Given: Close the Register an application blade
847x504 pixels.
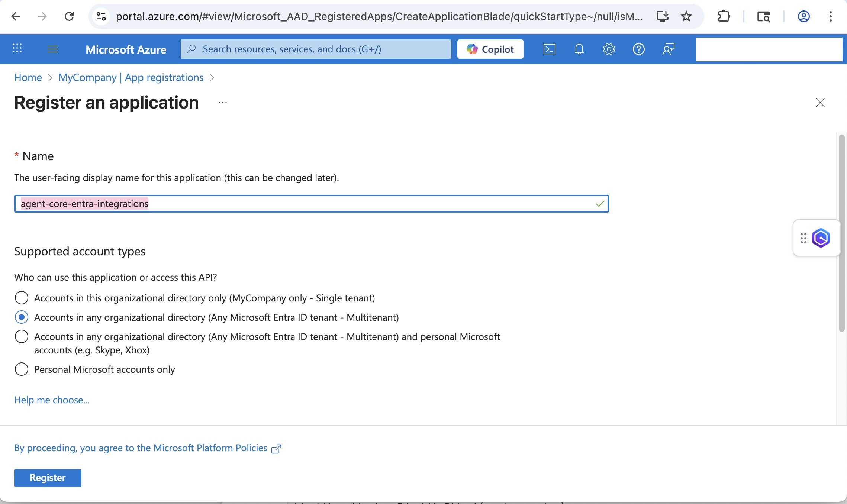Looking at the screenshot, I should (x=820, y=103).
